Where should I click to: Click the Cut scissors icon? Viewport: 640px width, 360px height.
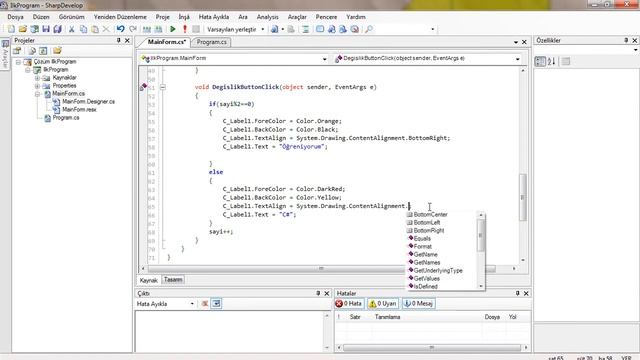point(71,29)
